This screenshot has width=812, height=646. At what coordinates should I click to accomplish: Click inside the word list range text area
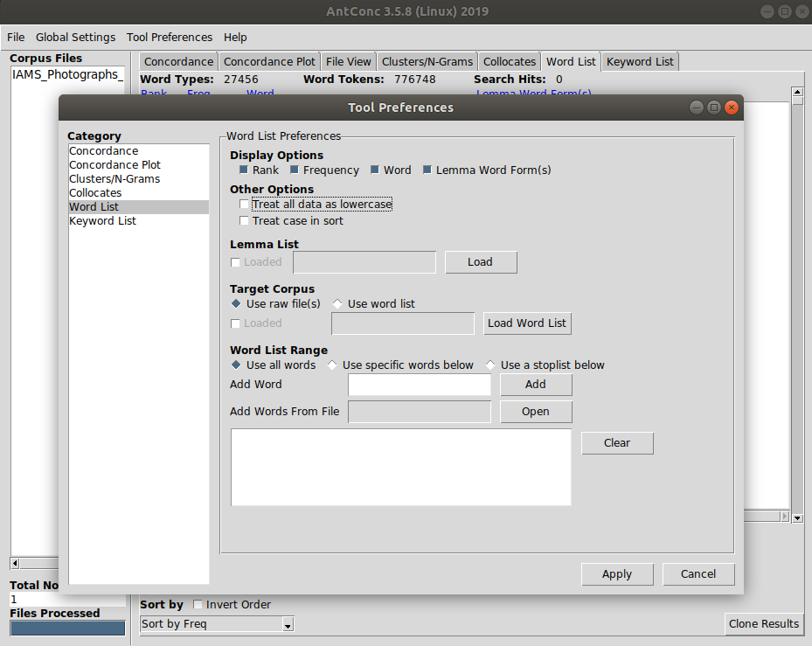(401, 467)
